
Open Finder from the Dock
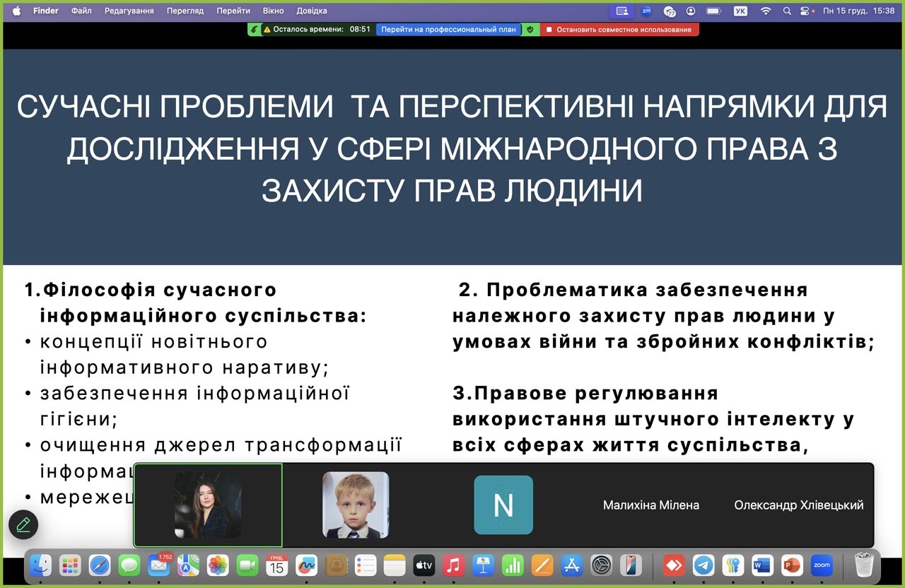coord(40,565)
